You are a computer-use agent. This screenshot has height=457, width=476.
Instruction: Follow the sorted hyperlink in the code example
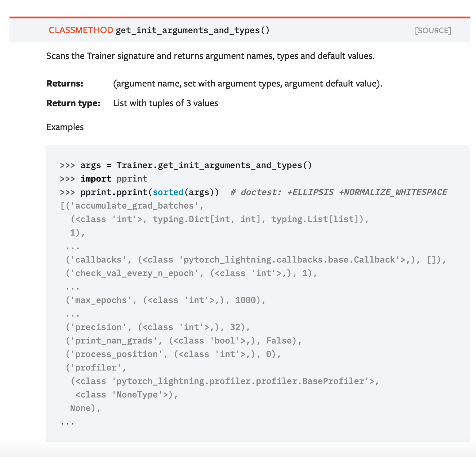tap(168, 192)
